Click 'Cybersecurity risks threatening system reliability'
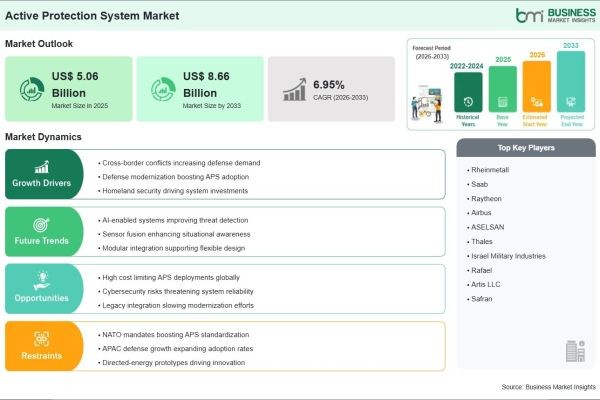Screen dimensions: 600x400 point(178,291)
